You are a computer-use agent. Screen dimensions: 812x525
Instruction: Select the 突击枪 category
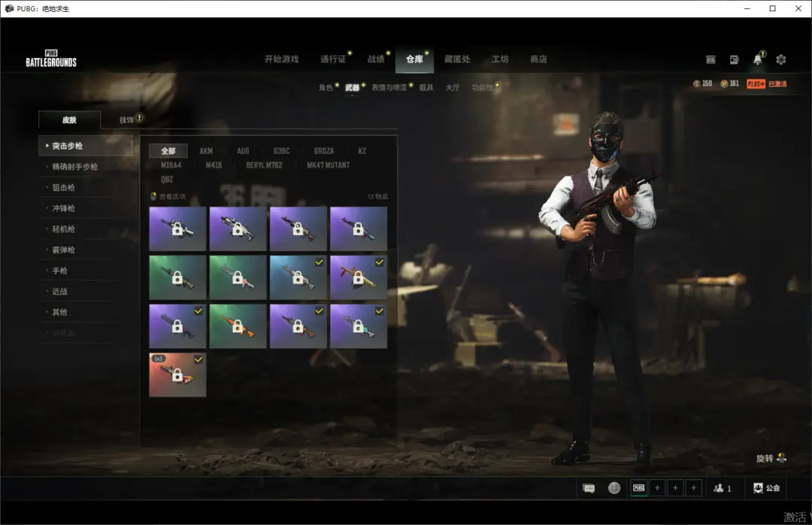(x=86, y=146)
